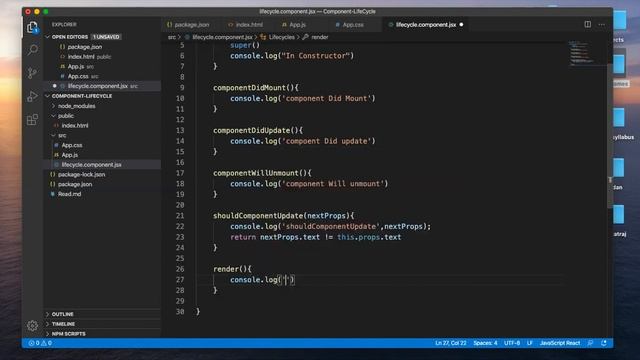Click Ln 27, Col 22 in status bar

point(451,343)
